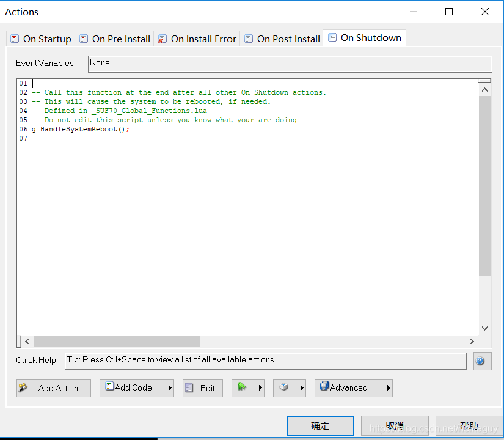Select the On Install Error tab
This screenshot has width=504, height=440.
(x=197, y=39)
